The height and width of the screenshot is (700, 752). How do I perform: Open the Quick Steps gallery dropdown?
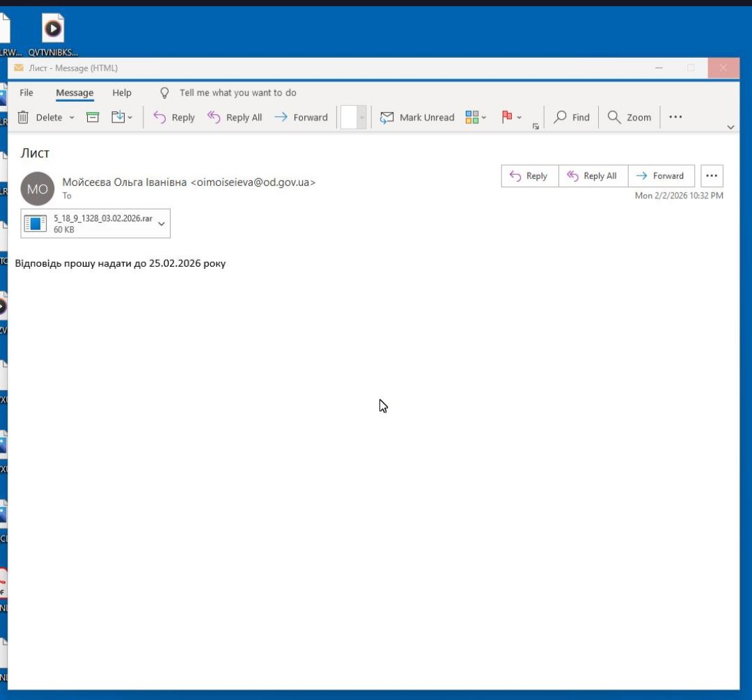tap(362, 118)
